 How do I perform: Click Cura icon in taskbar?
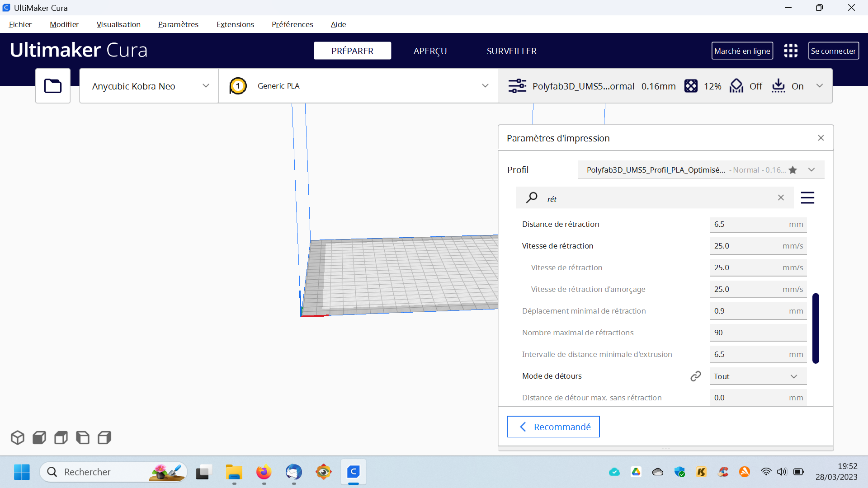[x=354, y=472]
